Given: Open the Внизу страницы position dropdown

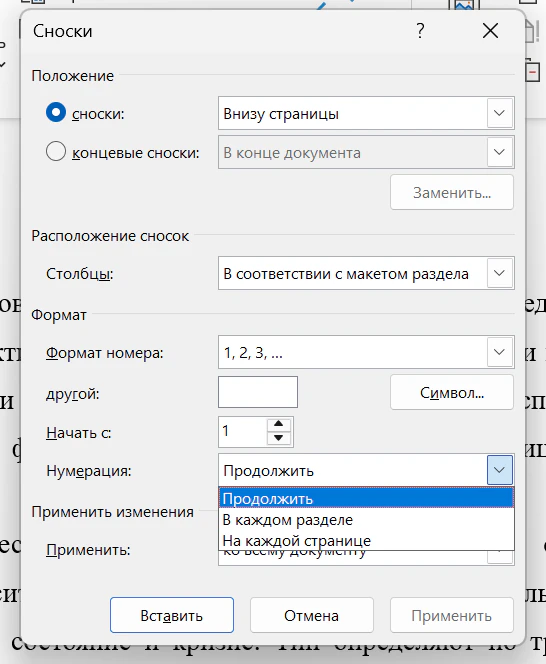Looking at the screenshot, I should pyautogui.click(x=366, y=113).
